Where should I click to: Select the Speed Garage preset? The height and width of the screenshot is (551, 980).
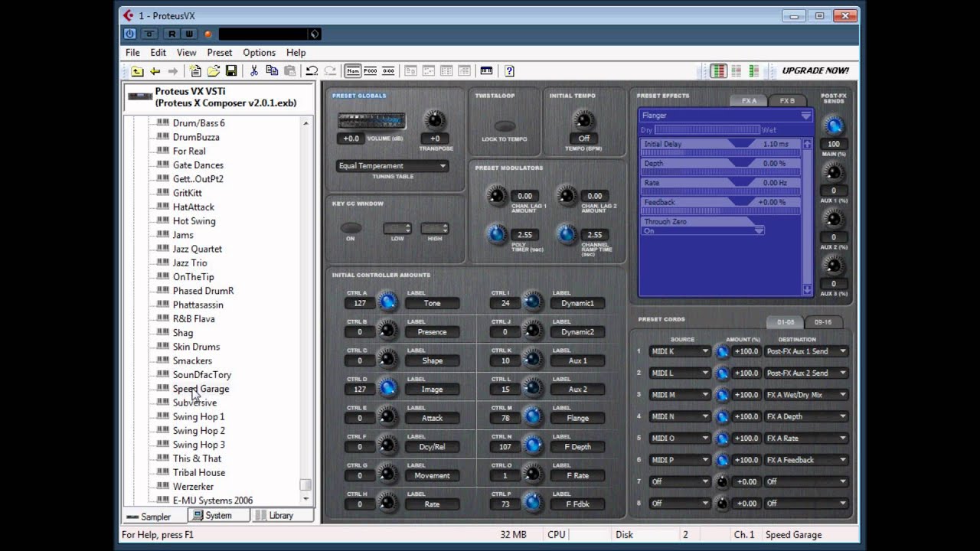tap(201, 389)
